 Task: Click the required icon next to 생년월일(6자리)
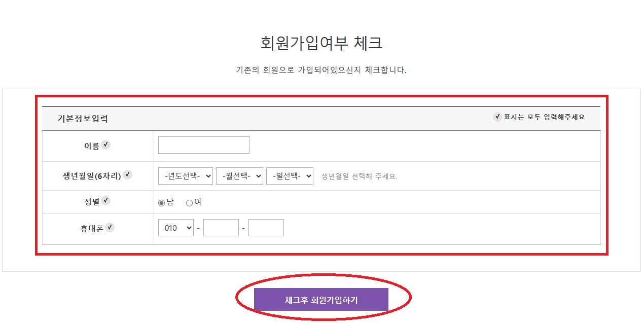128,175
